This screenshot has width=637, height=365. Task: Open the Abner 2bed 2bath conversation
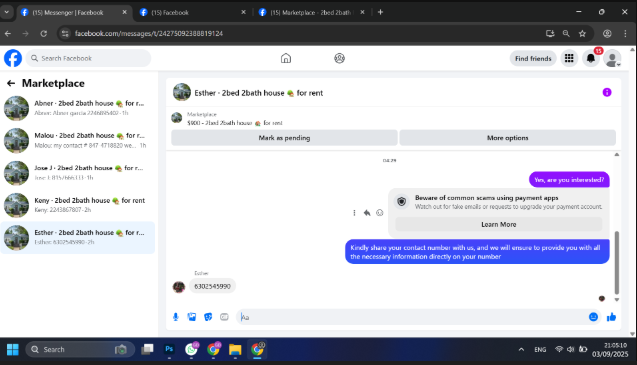pyautogui.click(x=78, y=108)
